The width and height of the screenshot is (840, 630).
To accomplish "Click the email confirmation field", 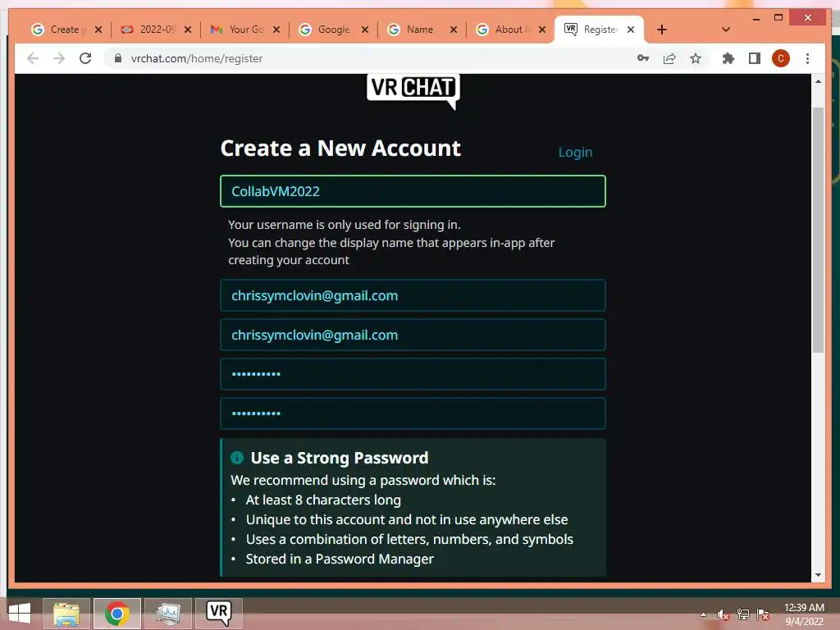I will [x=413, y=335].
